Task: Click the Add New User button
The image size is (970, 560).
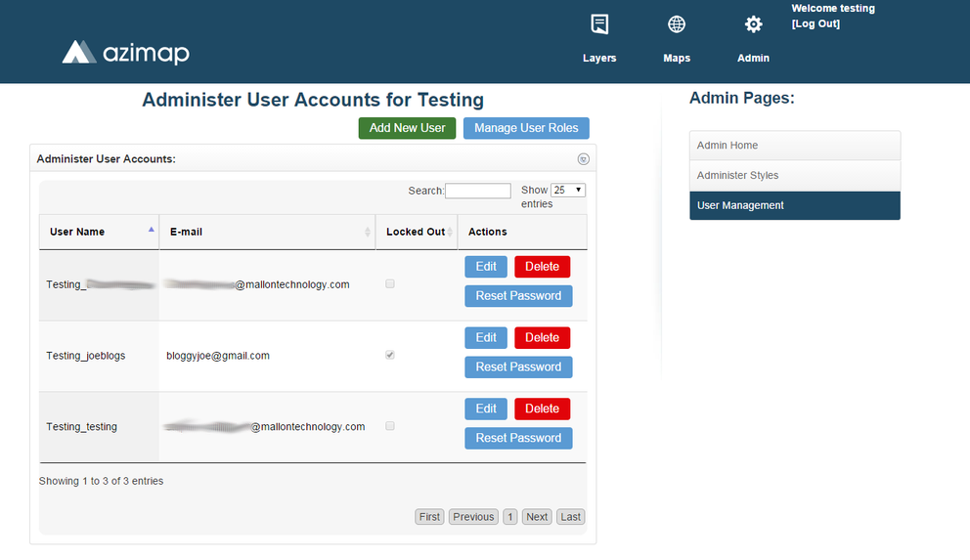Action: click(407, 128)
